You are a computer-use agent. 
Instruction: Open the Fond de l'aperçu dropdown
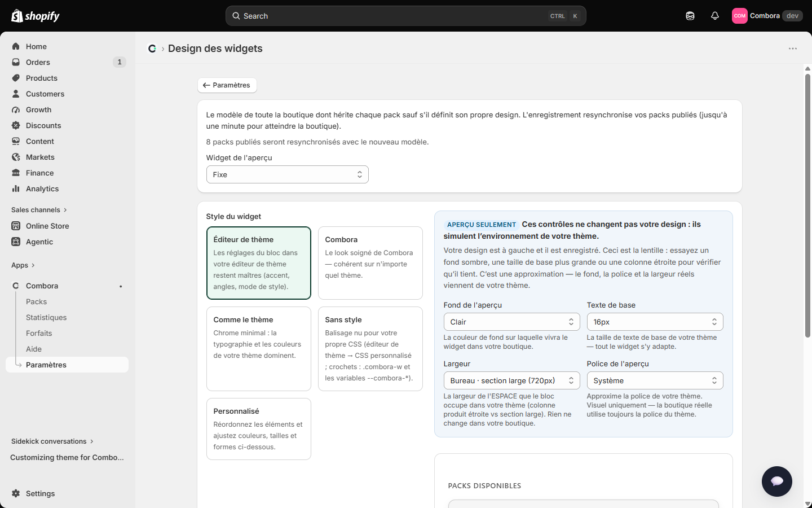pos(511,322)
